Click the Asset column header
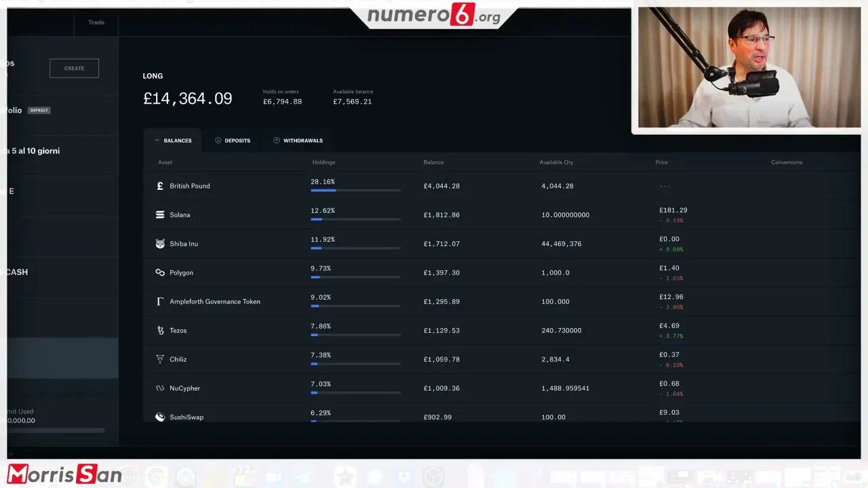 click(165, 163)
